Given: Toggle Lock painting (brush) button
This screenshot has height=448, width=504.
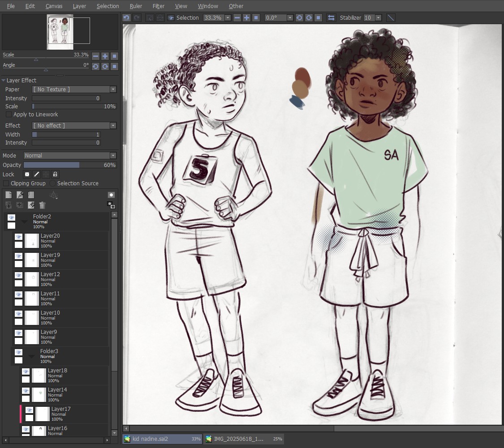Looking at the screenshot, I should (36, 175).
